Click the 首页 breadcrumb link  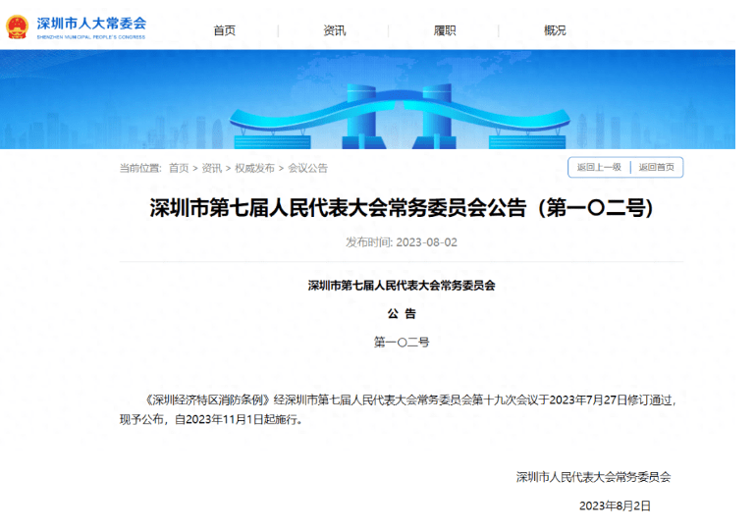pyautogui.click(x=179, y=168)
